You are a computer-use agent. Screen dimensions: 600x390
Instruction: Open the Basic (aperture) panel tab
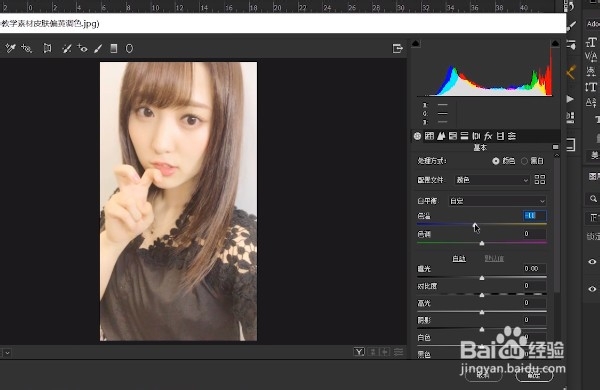pos(417,136)
